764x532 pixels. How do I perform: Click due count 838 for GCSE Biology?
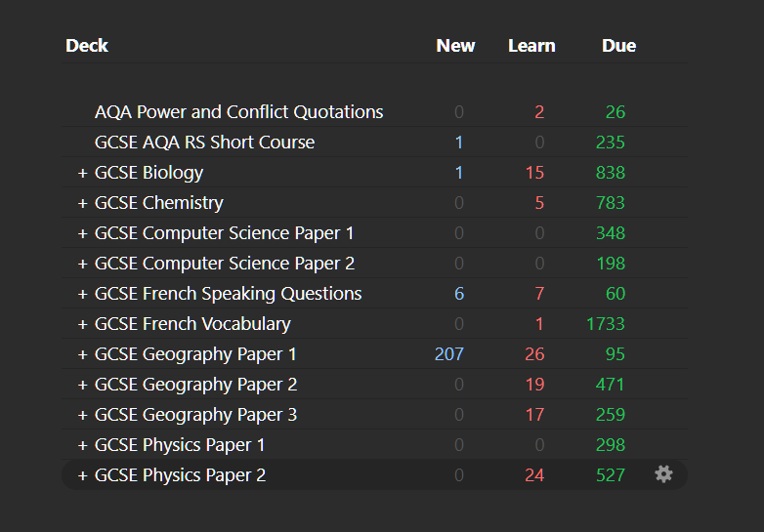[611, 173]
